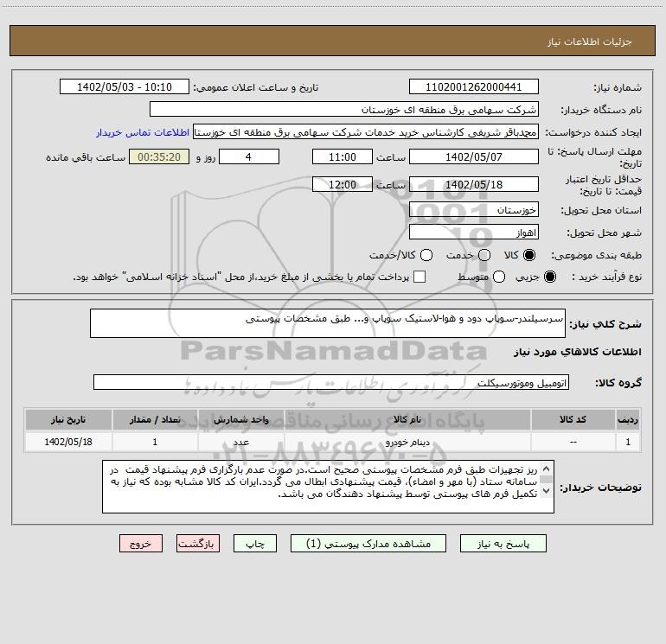Click the remaining days field showing 4
666x644 pixels.
tap(249, 156)
